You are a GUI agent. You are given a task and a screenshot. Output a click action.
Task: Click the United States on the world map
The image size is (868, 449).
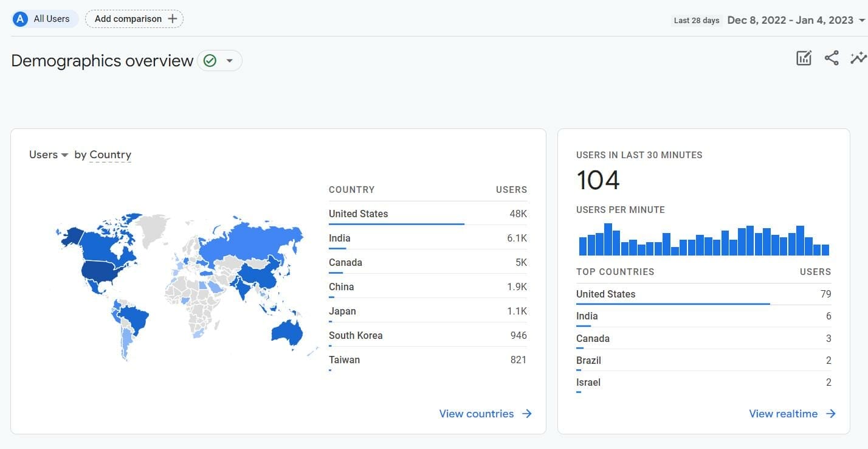(x=102, y=271)
